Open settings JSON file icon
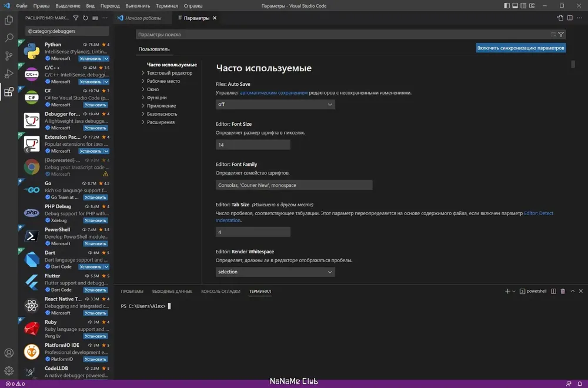The height and width of the screenshot is (388, 588). tap(560, 18)
